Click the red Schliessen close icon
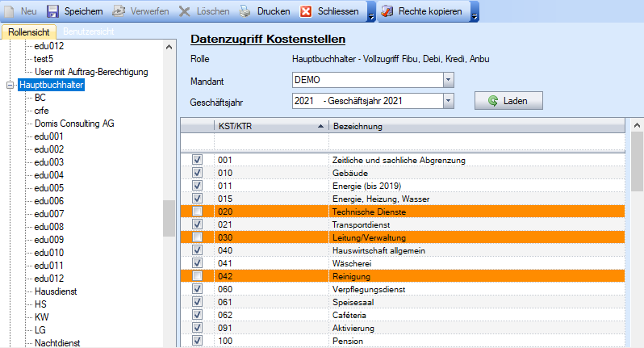 point(307,12)
